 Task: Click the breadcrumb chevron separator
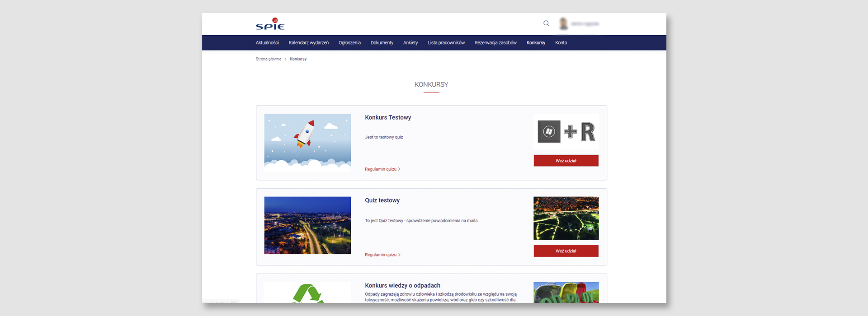(286, 59)
